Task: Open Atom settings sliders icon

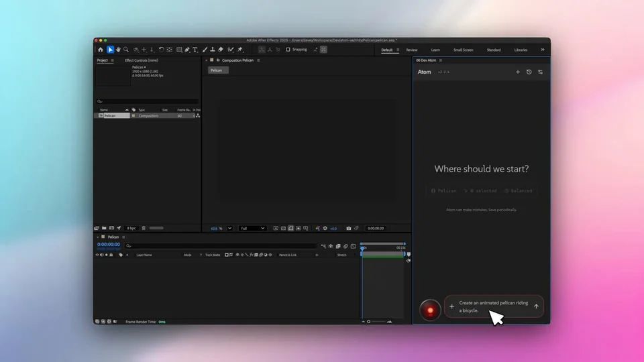Action: click(541, 72)
